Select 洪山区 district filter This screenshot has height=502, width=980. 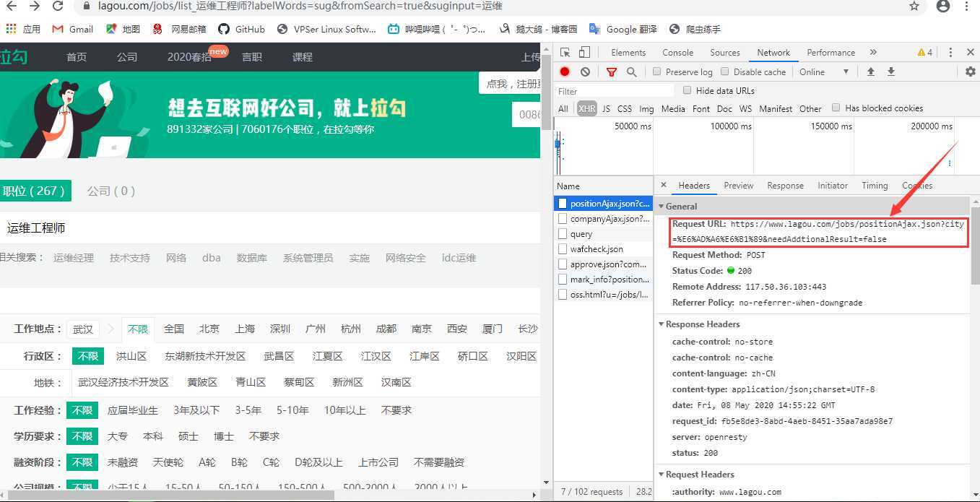pyautogui.click(x=131, y=356)
